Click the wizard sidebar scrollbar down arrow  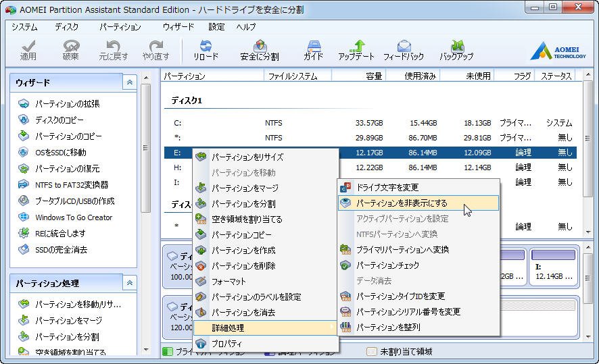pyautogui.click(x=146, y=350)
